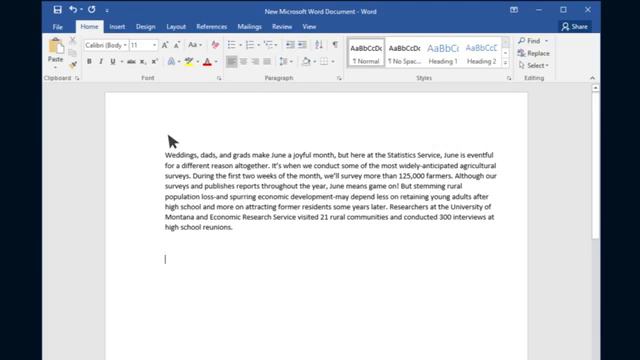Select Justify alignment
The width and height of the screenshot is (640, 360).
[267, 62]
